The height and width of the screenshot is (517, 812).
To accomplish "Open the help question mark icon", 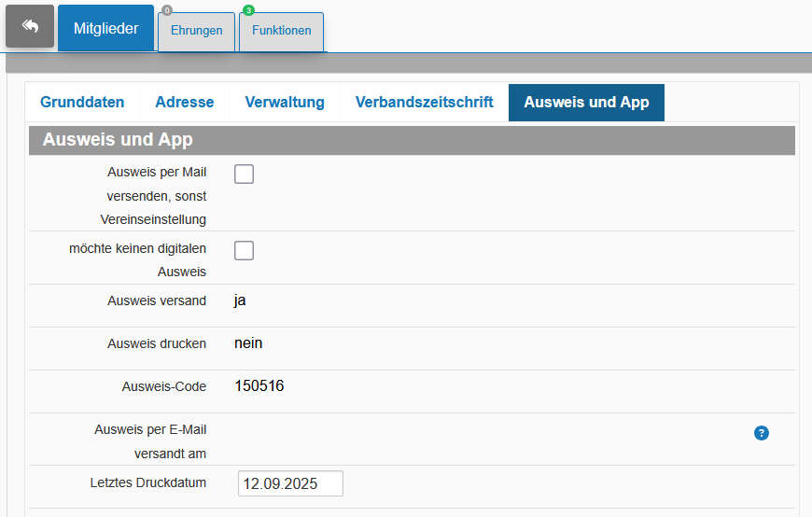I will click(x=762, y=433).
